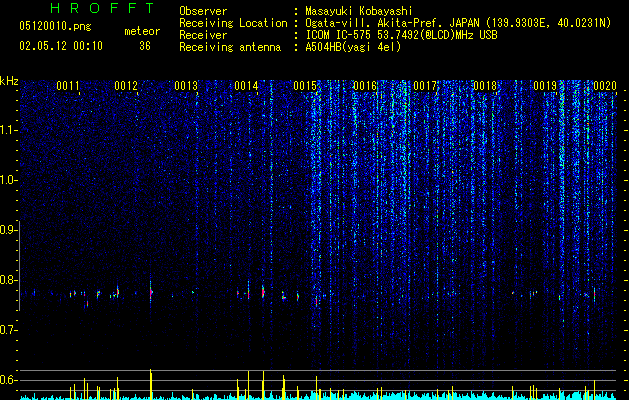Click the 0013 time marker
This screenshot has width=629, height=400.
(186, 86)
